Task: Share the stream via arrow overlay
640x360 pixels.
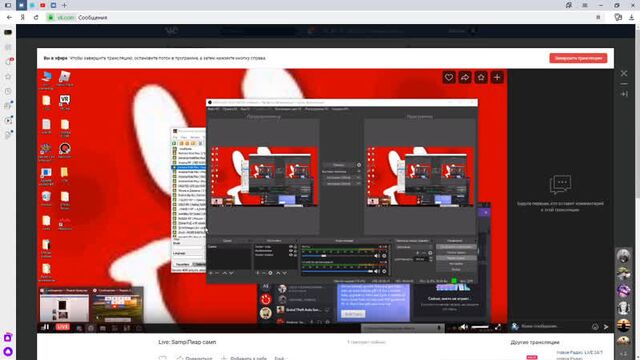Action: tap(465, 77)
